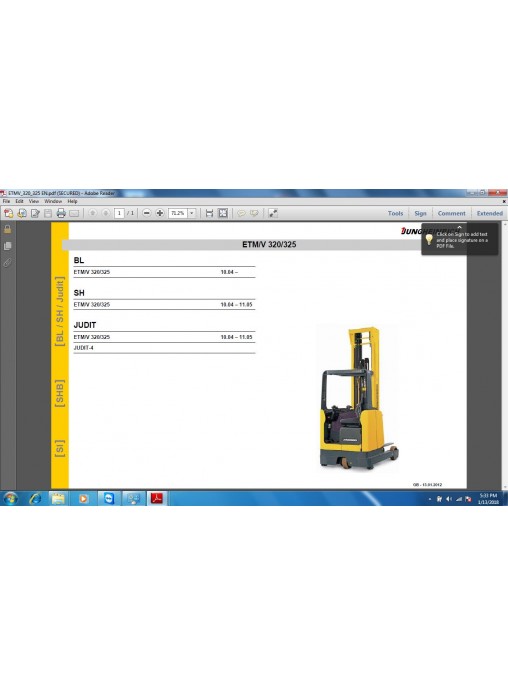
Task: Click the forklift truck image
Action: [x=358, y=397]
